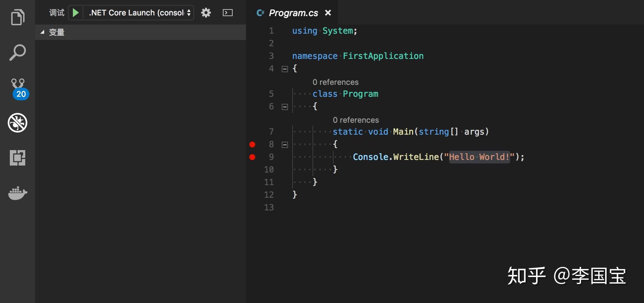Fold the namespace block at line 4
The image size is (644, 303).
coord(285,69)
